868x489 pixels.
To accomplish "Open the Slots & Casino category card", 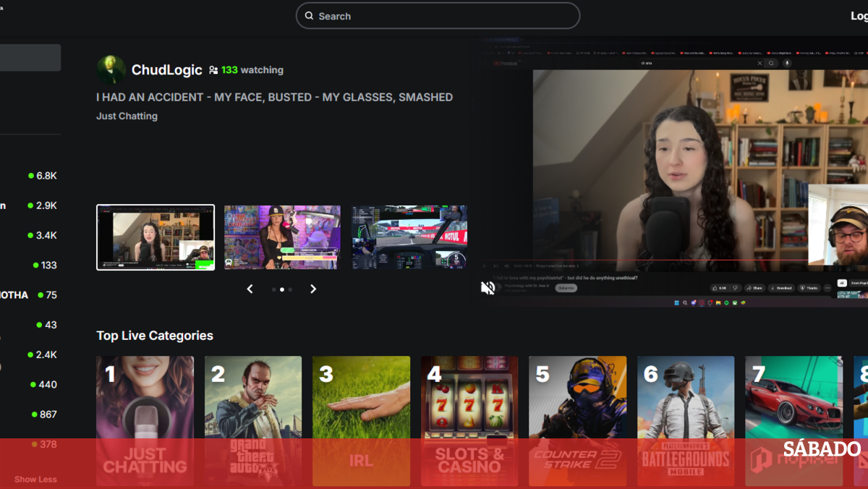I will click(x=469, y=421).
